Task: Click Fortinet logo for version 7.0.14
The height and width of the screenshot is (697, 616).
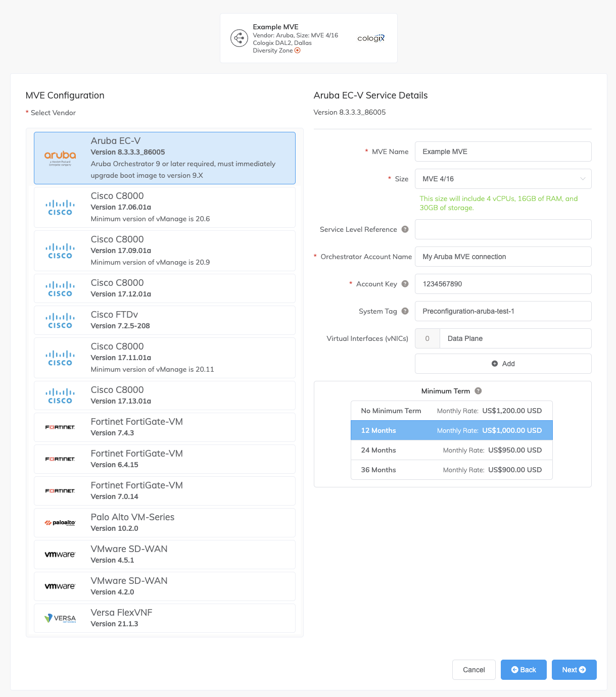Action: click(60, 491)
